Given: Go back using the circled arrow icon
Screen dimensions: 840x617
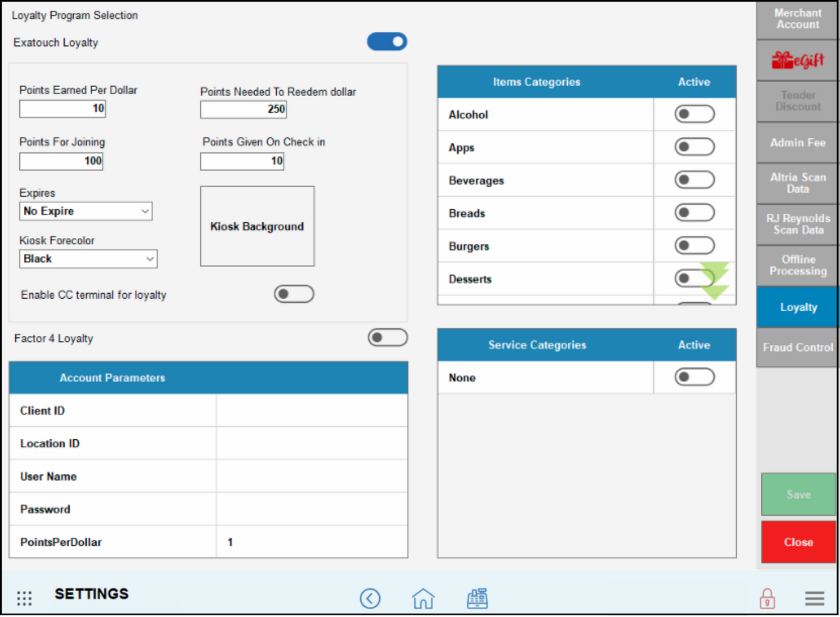Looking at the screenshot, I should pos(370,598).
